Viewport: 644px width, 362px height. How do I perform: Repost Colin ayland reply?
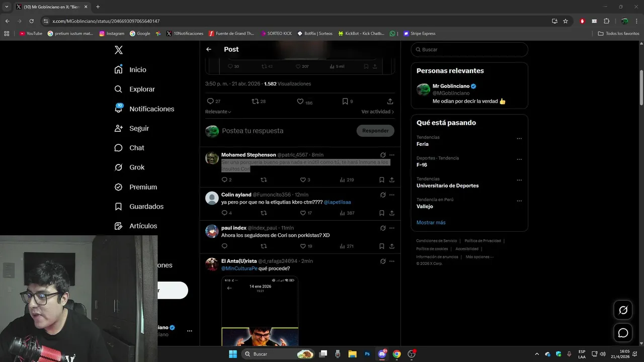point(264,213)
